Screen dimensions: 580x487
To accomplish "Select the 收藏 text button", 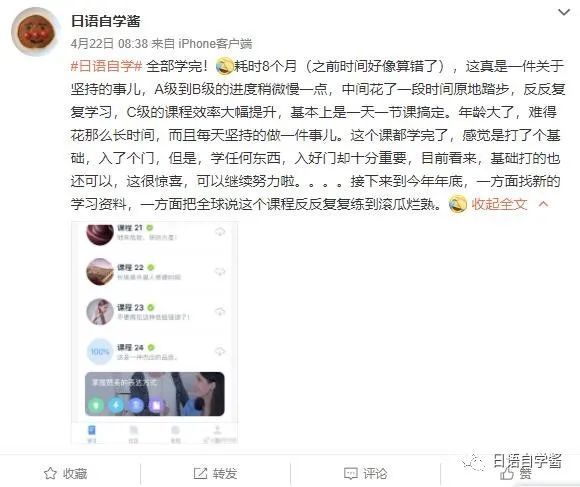I will [75, 473].
